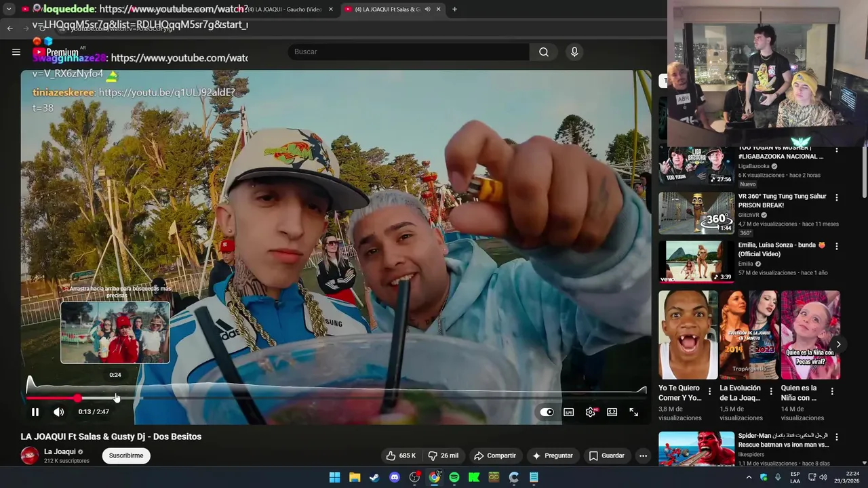This screenshot has width=868, height=488.
Task: Open a new browser tab
Action: pyautogui.click(x=454, y=9)
